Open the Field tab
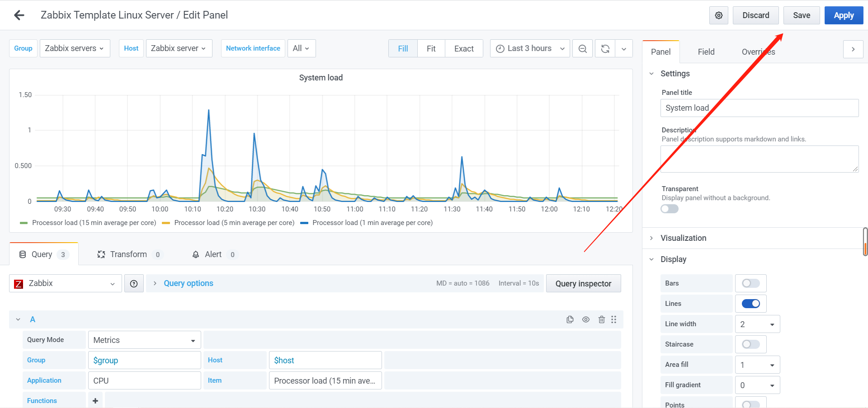This screenshot has height=408, width=868. (706, 52)
